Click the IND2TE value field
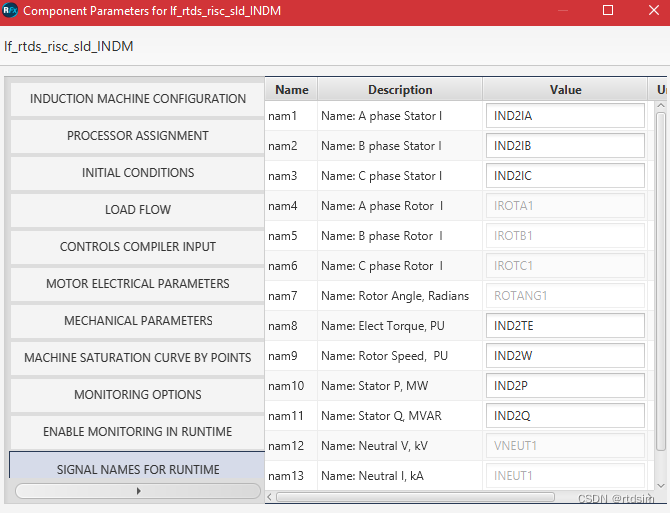The width and height of the screenshot is (670, 513). coord(565,326)
